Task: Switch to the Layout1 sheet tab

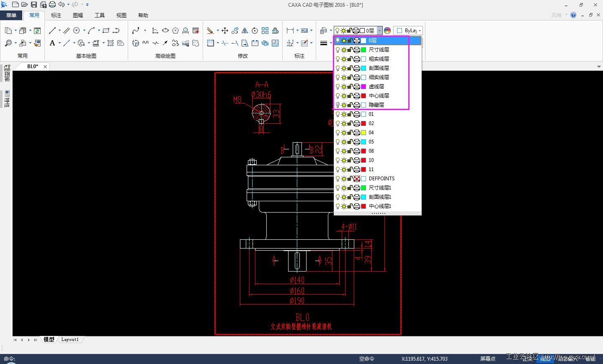Action: point(70,340)
